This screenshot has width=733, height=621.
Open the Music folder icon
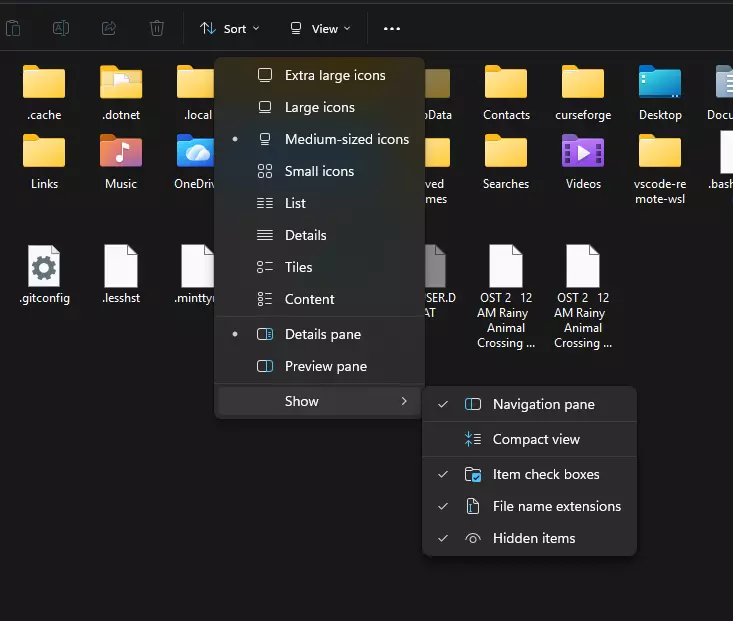click(x=121, y=151)
